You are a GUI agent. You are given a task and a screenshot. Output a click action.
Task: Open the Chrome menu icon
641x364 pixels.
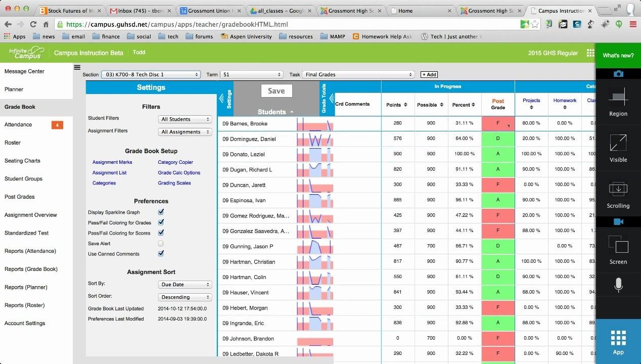click(633, 24)
